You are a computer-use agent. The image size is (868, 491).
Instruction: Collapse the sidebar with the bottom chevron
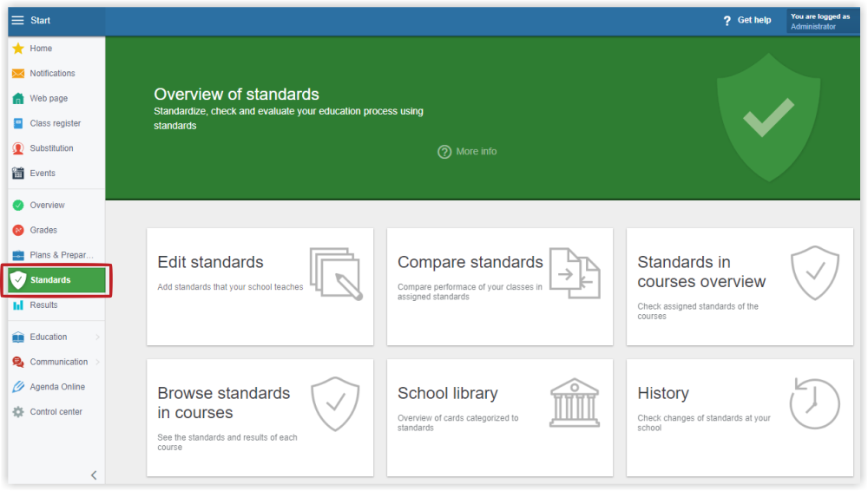(94, 475)
